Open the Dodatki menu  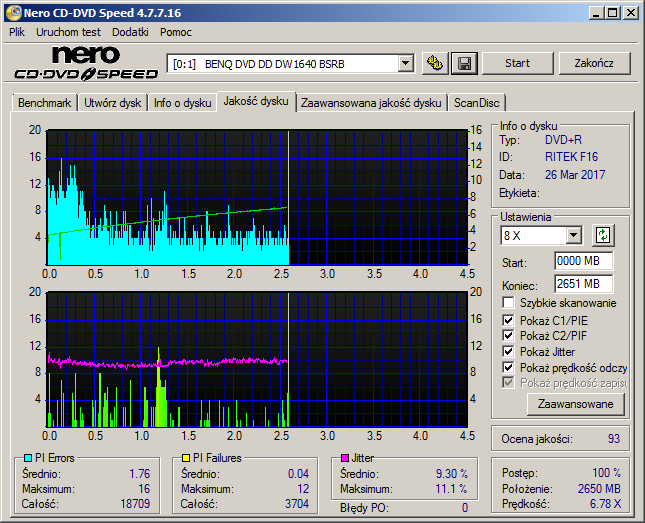point(130,32)
